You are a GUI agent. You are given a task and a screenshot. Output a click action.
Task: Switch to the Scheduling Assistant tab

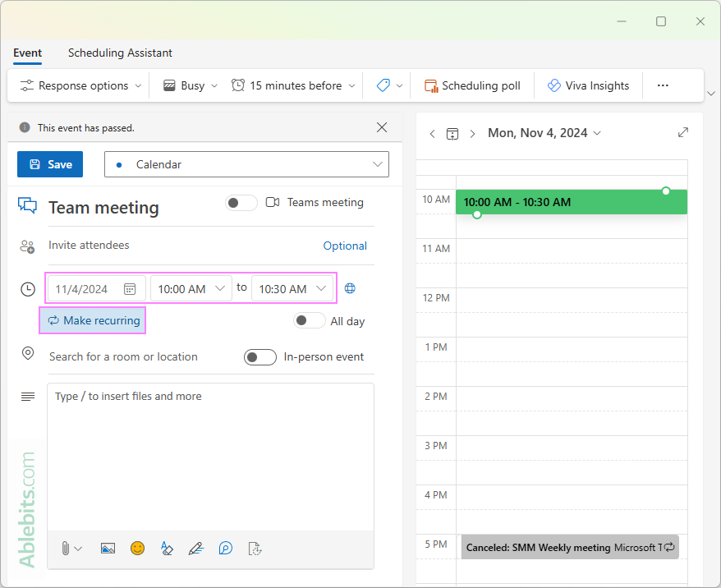point(120,53)
